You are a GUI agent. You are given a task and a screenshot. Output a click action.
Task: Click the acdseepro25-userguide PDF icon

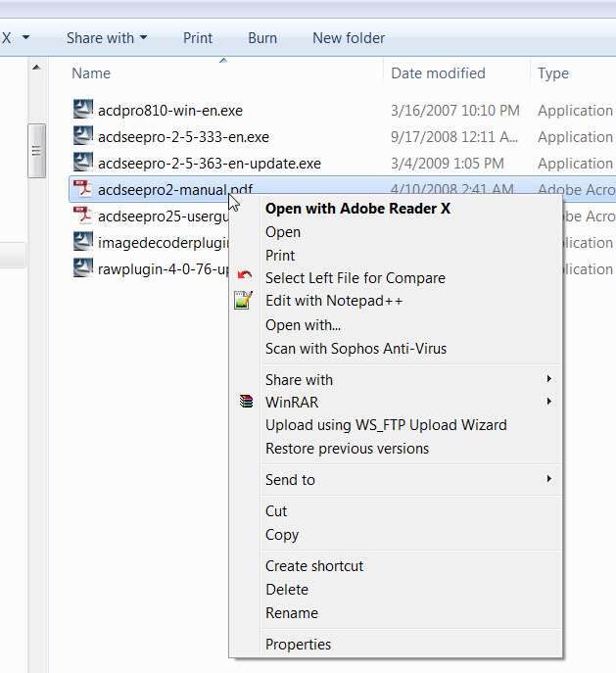pyautogui.click(x=83, y=216)
